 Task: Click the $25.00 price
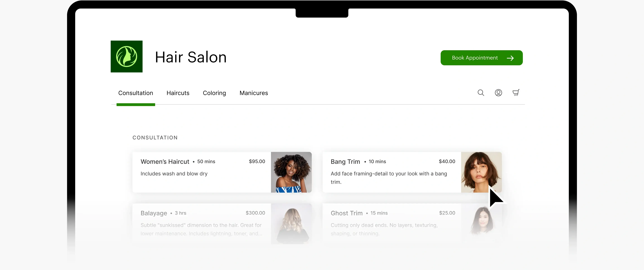click(x=447, y=213)
